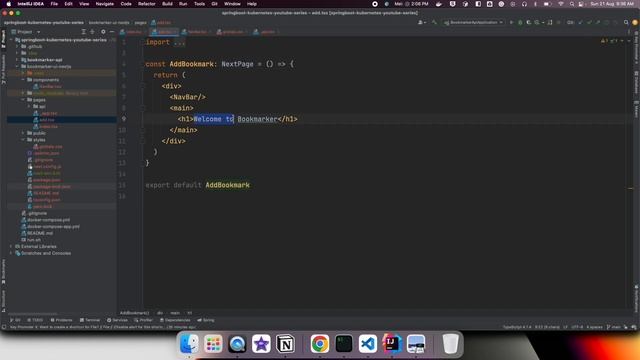This screenshot has height=360, width=640.
Task: Launch Google Chrome from the Dock
Action: click(x=320, y=344)
